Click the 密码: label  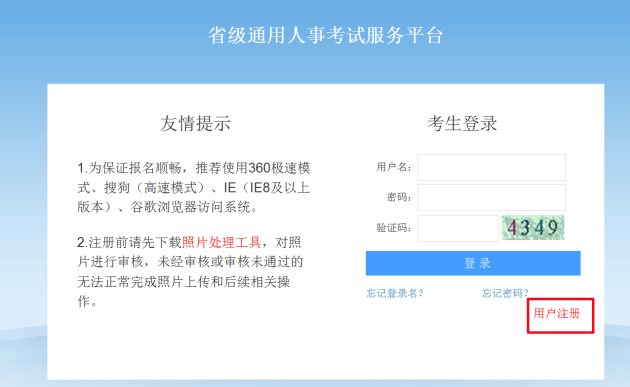tap(399, 197)
